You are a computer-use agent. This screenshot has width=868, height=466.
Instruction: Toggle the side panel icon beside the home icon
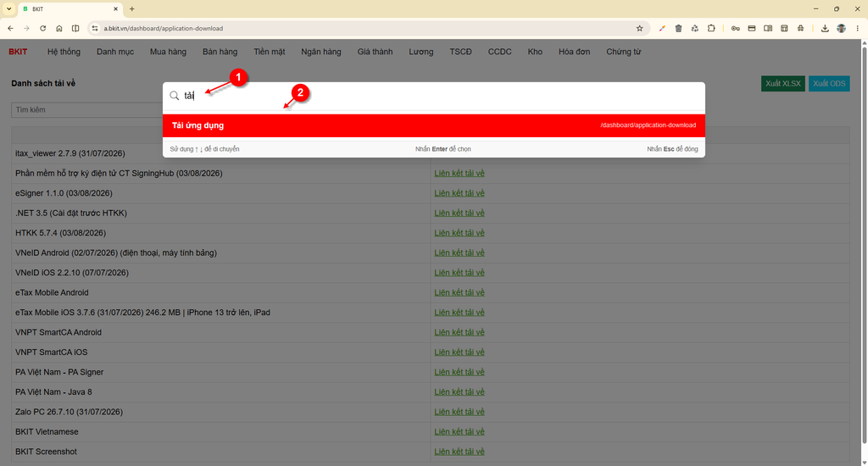point(75,28)
